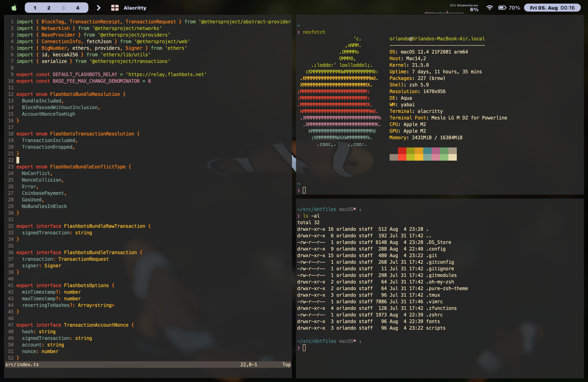This screenshot has width=588, height=382.
Task: Click the Resolution 1470x956 line
Action: (x=418, y=92)
